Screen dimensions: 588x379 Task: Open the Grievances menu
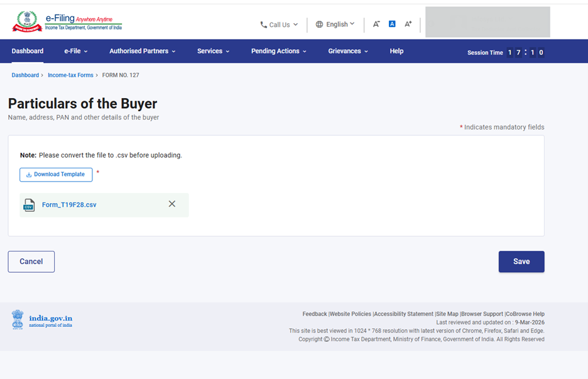[347, 51]
